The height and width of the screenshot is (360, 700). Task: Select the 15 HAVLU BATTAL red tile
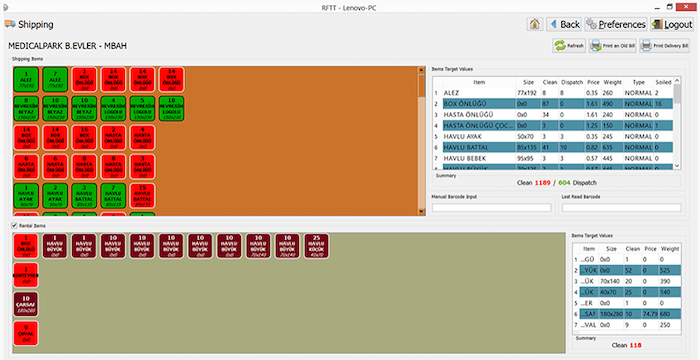point(142,196)
